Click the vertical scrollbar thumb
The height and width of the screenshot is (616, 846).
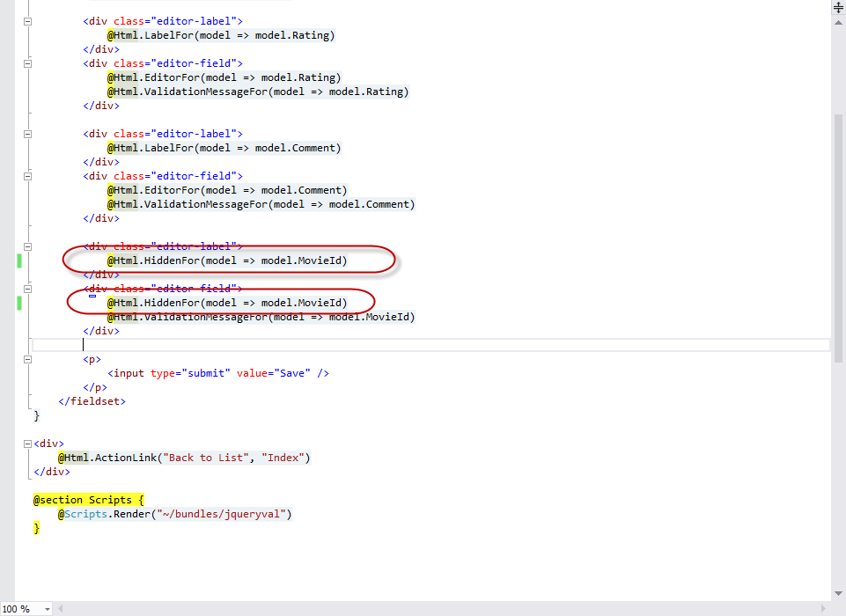(x=838, y=238)
